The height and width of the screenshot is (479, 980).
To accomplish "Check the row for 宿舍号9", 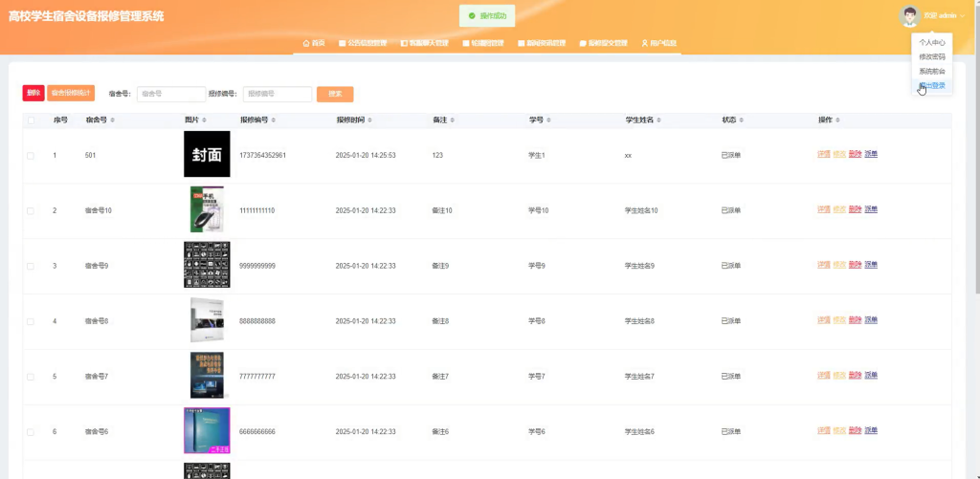I will 31,266.
